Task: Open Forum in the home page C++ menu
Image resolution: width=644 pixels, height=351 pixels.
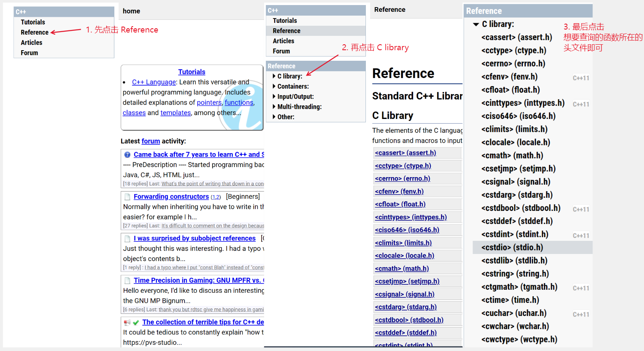Action: point(30,53)
